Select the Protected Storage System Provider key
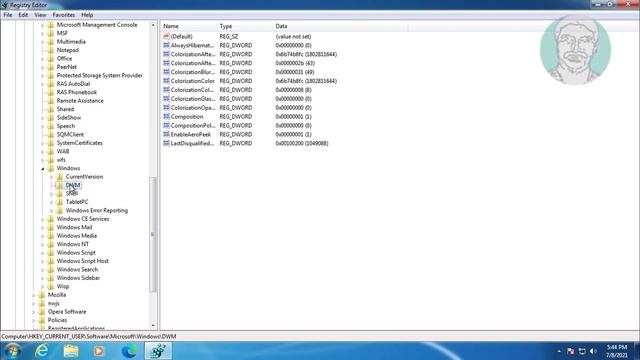The height and width of the screenshot is (360, 640). click(x=100, y=76)
